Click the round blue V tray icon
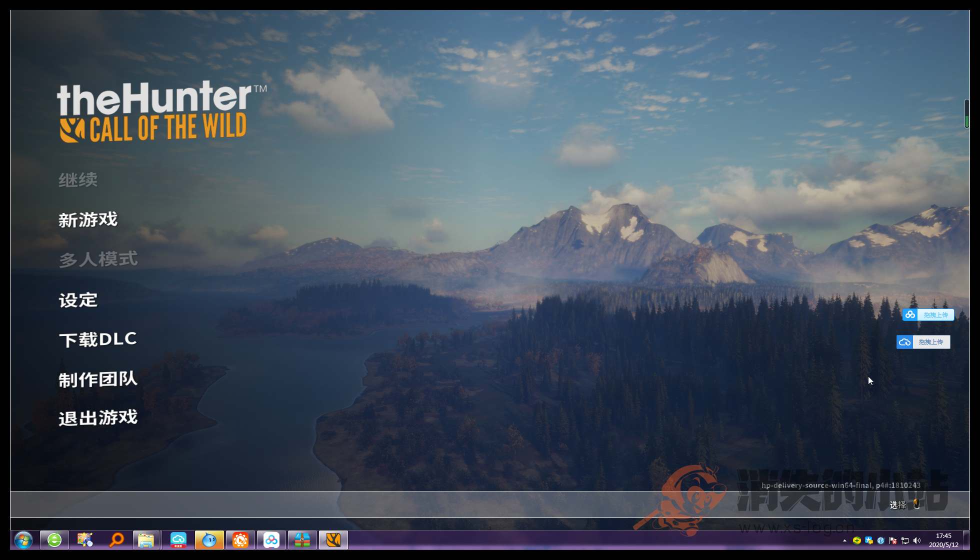 pyautogui.click(x=881, y=540)
